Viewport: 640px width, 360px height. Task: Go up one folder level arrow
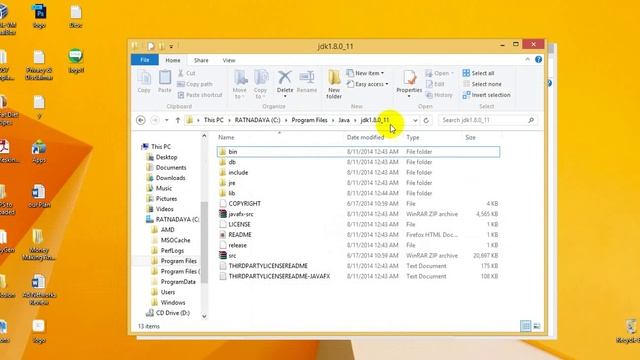(178, 120)
